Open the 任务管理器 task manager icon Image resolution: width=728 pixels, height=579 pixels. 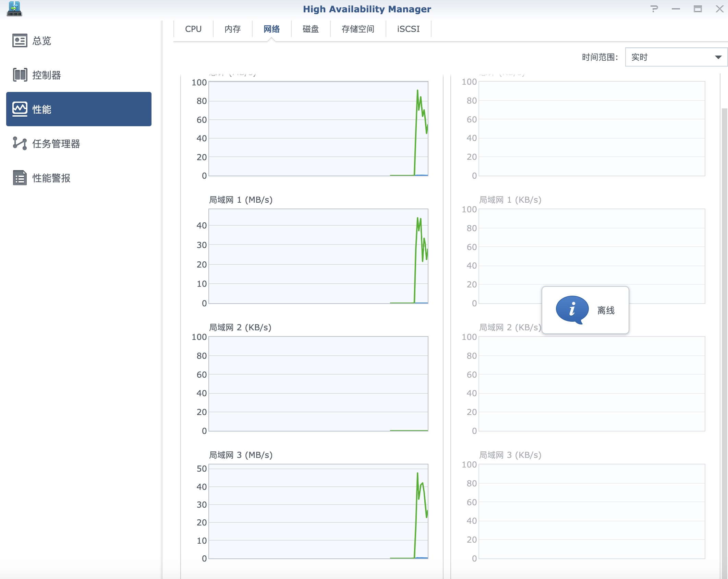[x=20, y=143]
